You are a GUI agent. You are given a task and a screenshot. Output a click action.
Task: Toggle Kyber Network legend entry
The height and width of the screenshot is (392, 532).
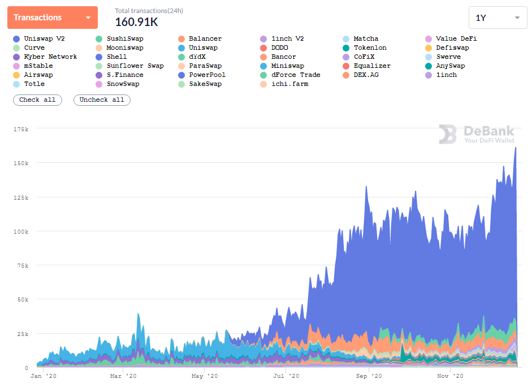(x=45, y=57)
